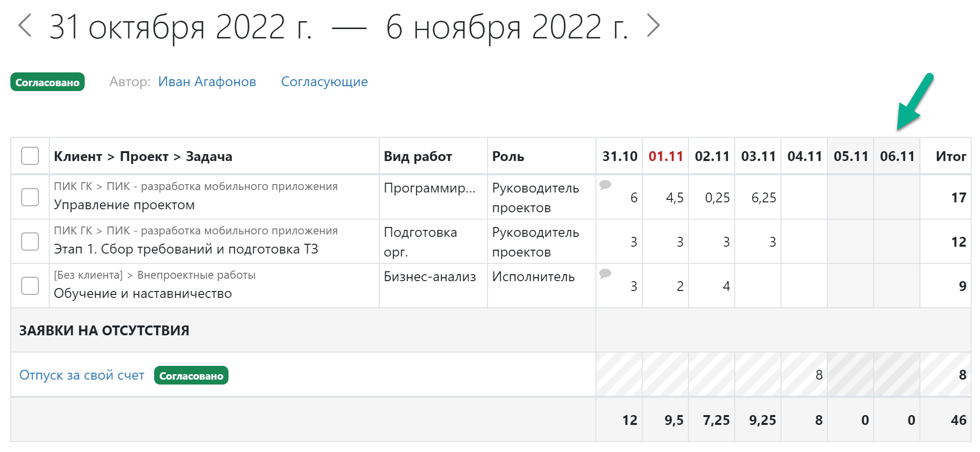This screenshot has width=980, height=452.
Task: Click start date 31 октября 2022 г.
Action: (x=181, y=27)
